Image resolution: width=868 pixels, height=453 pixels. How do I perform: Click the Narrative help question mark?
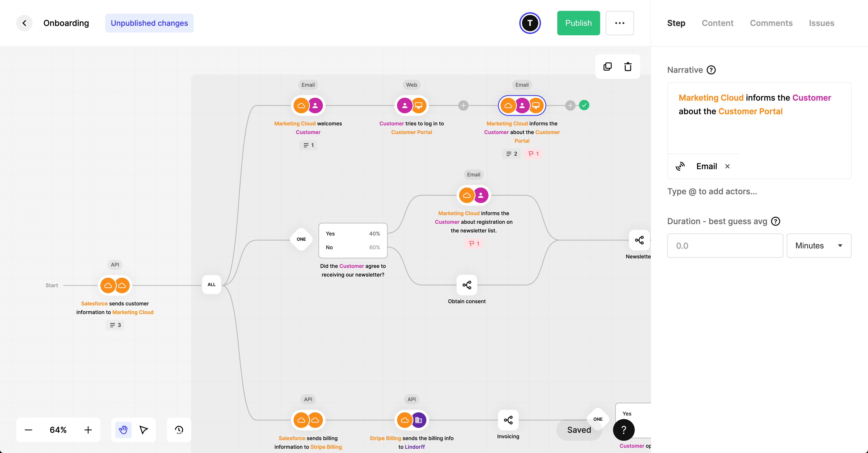click(x=712, y=70)
